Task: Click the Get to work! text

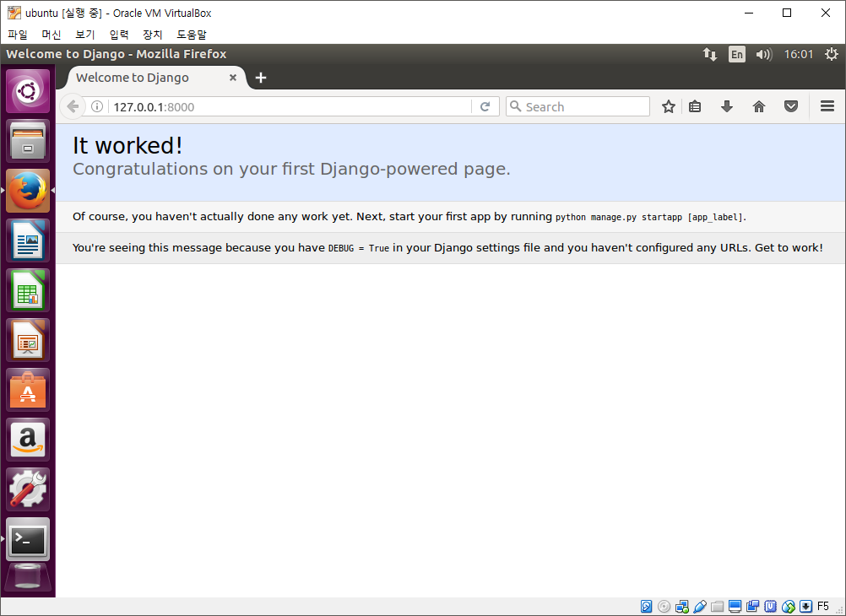Action: 789,247
